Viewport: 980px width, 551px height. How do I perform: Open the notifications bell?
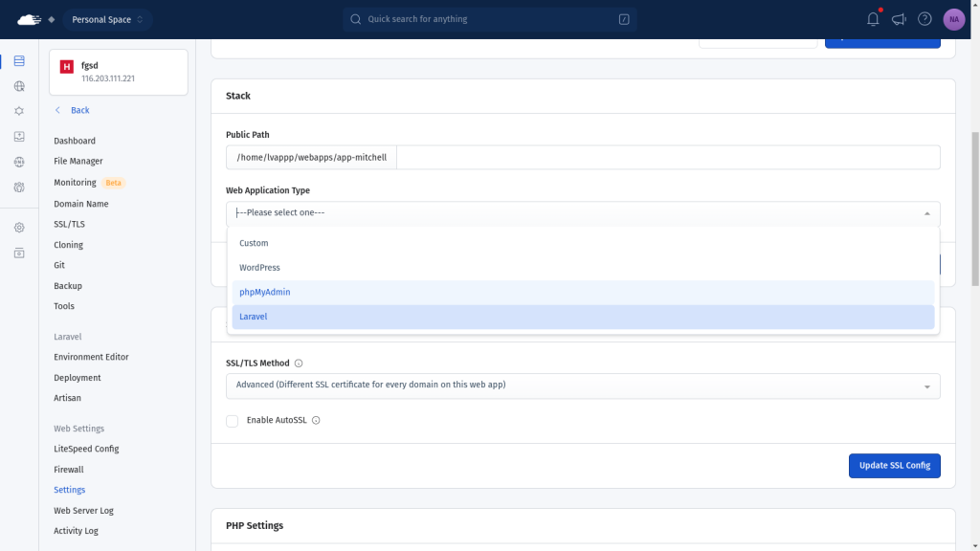(873, 19)
